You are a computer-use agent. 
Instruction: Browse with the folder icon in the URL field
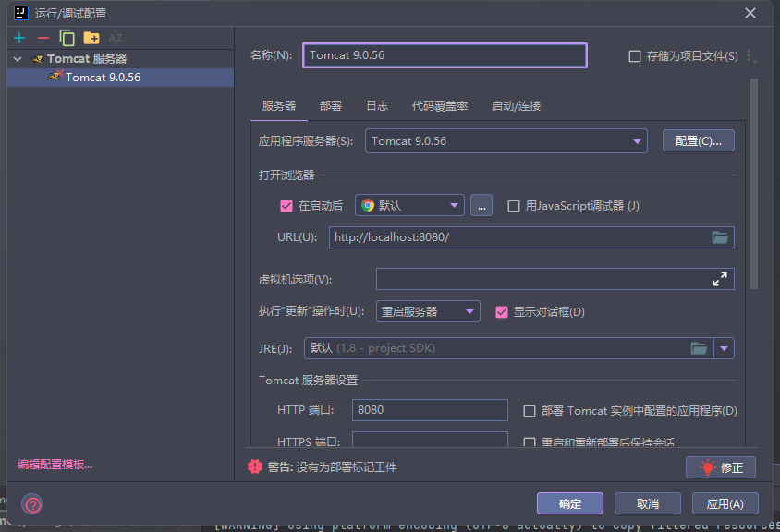point(720,237)
